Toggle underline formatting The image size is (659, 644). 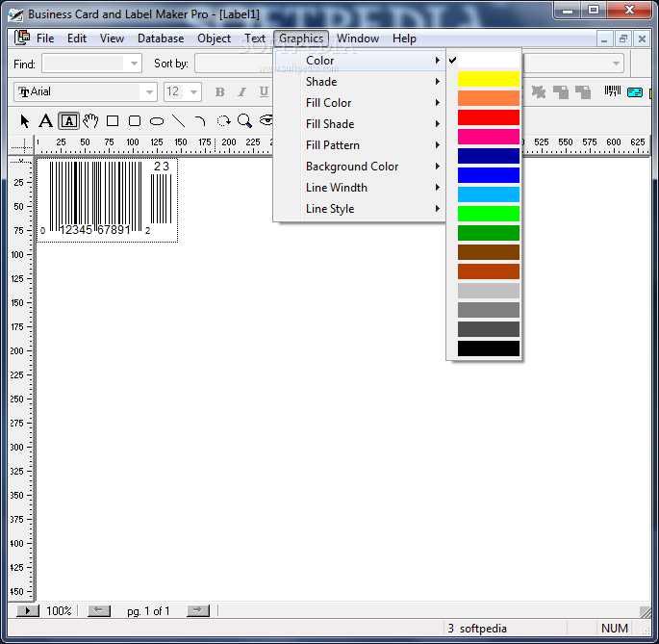point(264,92)
